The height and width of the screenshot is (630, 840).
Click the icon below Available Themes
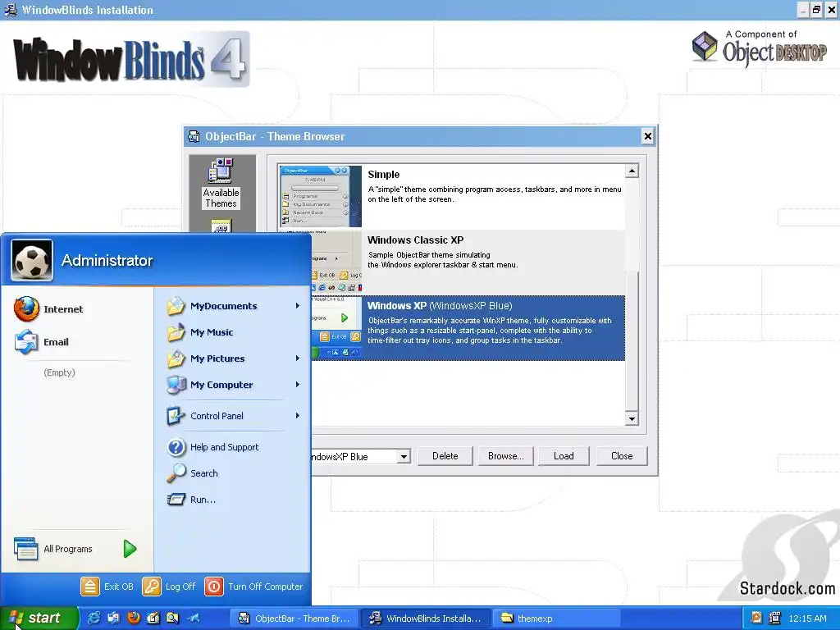click(221, 226)
